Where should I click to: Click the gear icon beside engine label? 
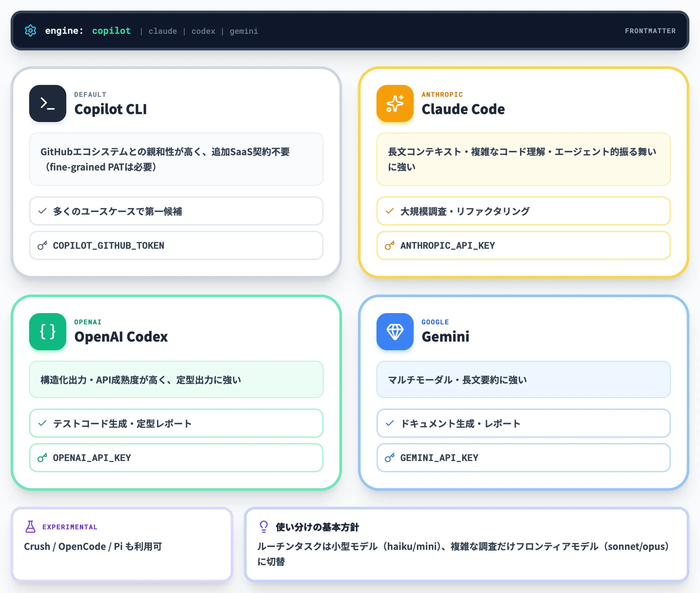(x=30, y=31)
